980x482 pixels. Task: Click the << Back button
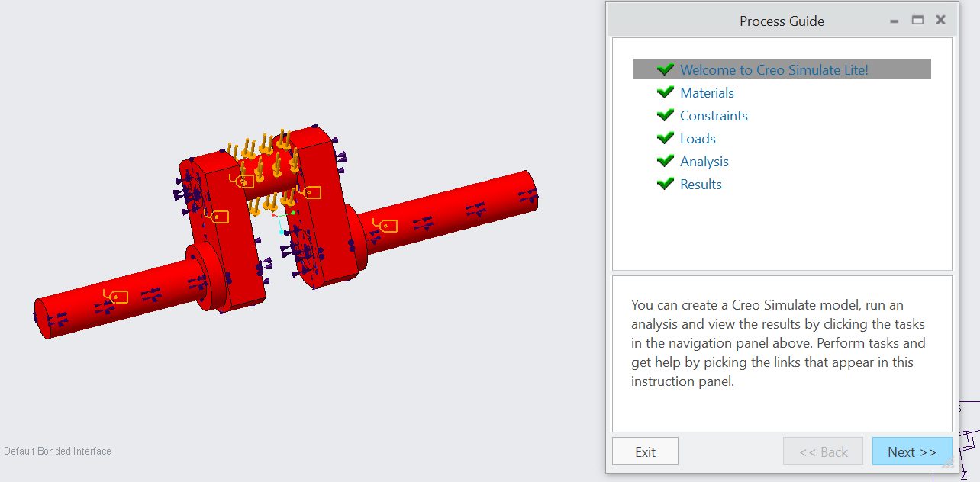[x=823, y=451]
